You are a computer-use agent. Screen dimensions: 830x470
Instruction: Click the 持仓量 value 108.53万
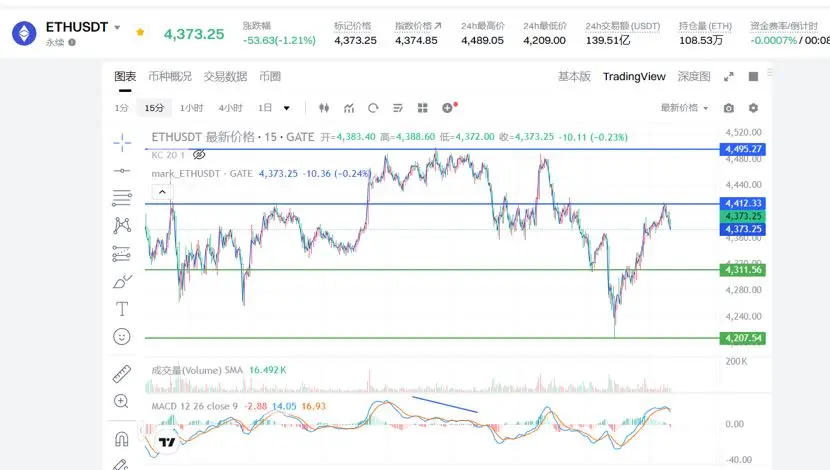[701, 40]
